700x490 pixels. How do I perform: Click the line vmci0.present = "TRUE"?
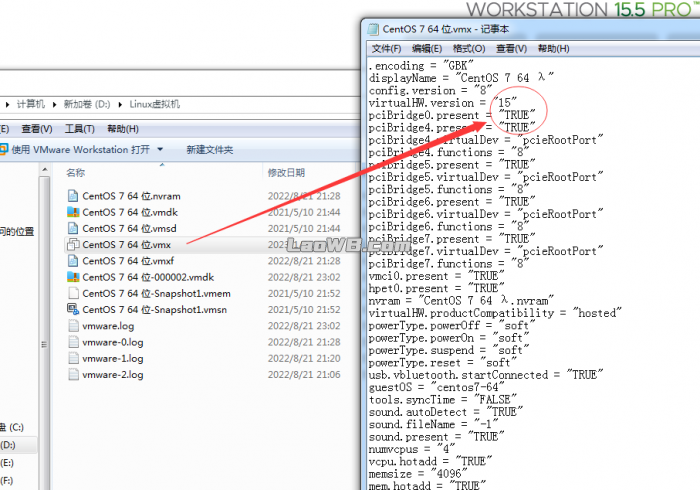(x=436, y=276)
